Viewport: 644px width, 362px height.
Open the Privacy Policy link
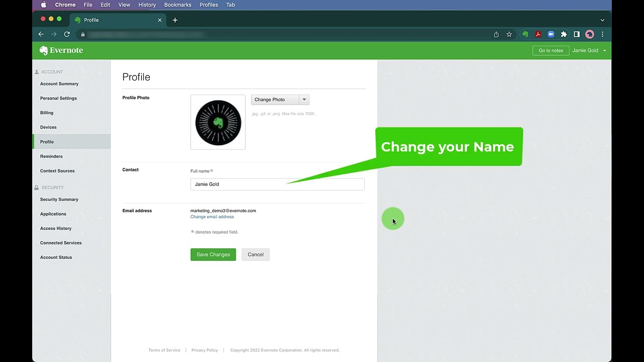click(x=204, y=350)
